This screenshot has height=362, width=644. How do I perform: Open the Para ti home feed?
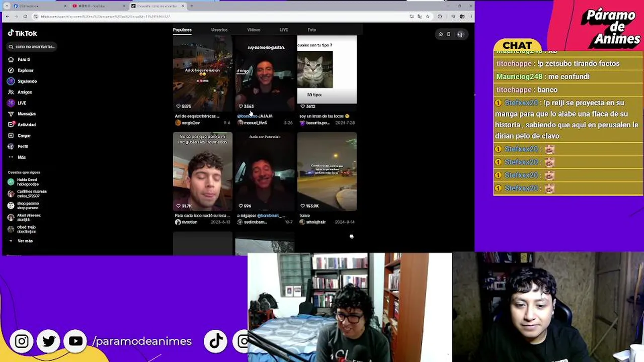(x=19, y=59)
